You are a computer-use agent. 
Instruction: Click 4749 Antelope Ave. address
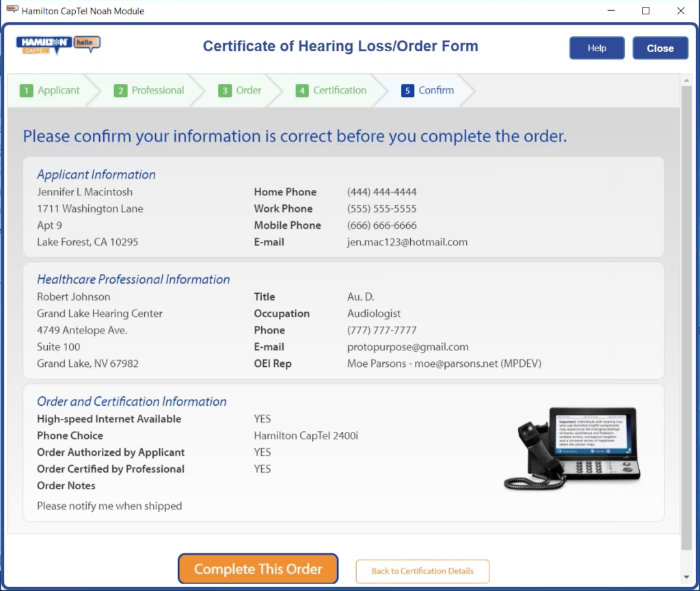(82, 330)
